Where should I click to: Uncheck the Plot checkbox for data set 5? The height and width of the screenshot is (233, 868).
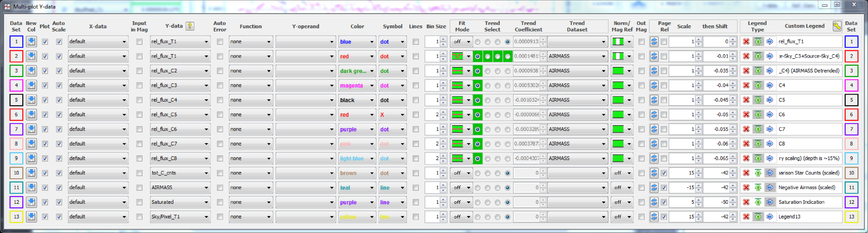(x=45, y=100)
